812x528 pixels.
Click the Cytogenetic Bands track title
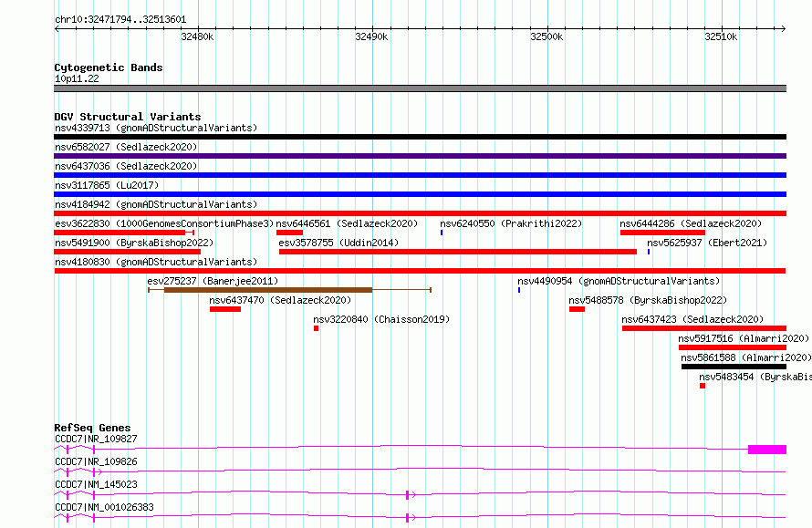[x=109, y=67]
